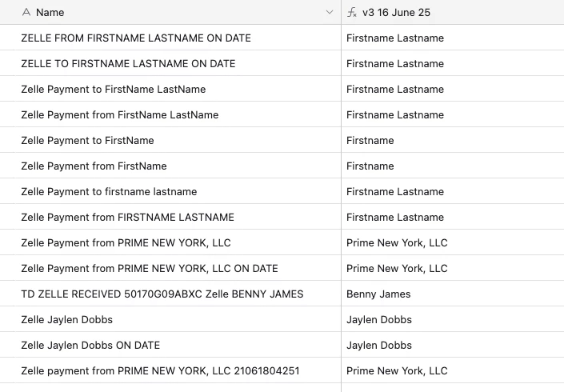Click cell ZELLE FROM FIRSTNAME LASTNAME ON DATE
This screenshot has width=564, height=392.
178,38
